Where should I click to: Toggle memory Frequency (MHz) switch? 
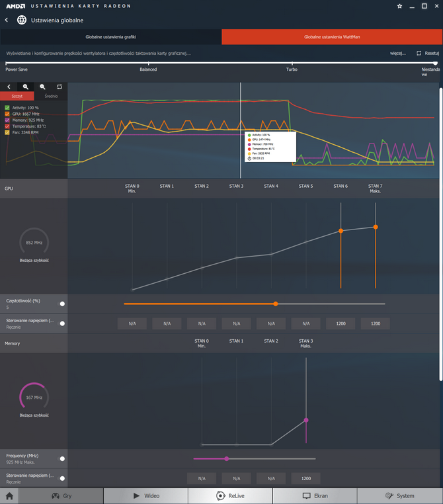coord(62,458)
